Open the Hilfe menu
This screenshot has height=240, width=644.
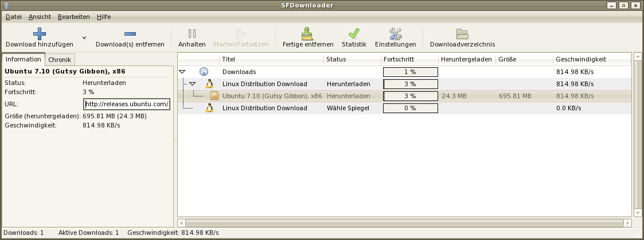tap(103, 17)
